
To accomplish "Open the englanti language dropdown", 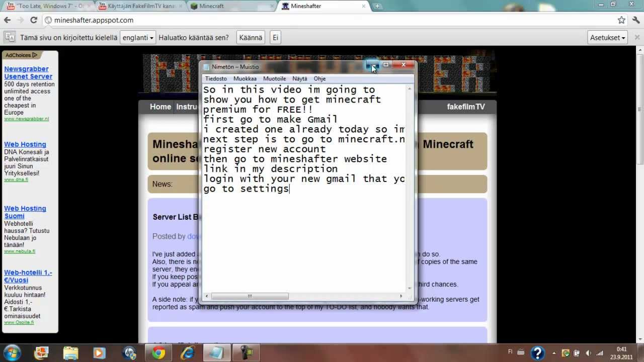I will point(137,37).
